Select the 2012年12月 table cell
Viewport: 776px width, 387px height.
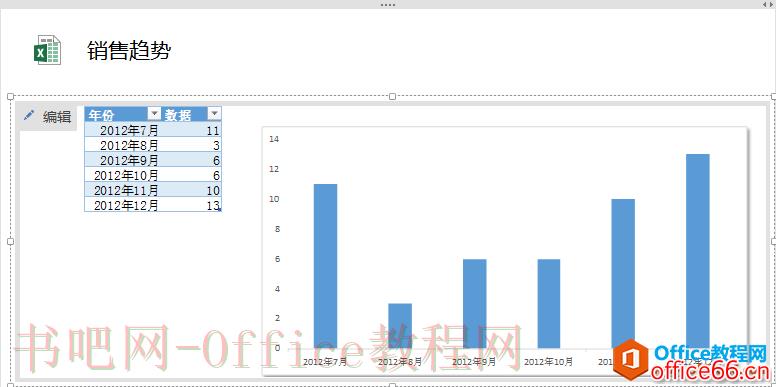click(123, 204)
